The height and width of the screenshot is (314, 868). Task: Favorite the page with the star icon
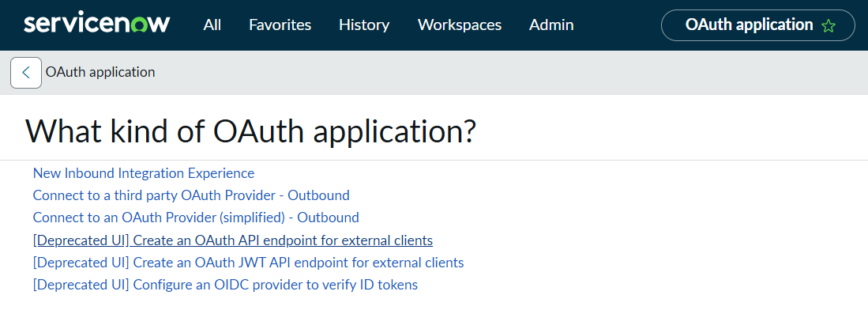click(x=829, y=25)
